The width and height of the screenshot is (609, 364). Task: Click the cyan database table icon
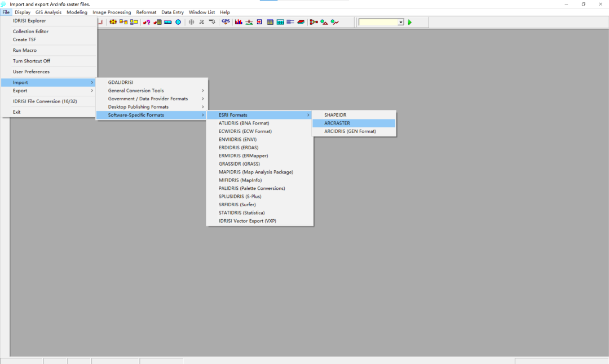[x=280, y=22]
